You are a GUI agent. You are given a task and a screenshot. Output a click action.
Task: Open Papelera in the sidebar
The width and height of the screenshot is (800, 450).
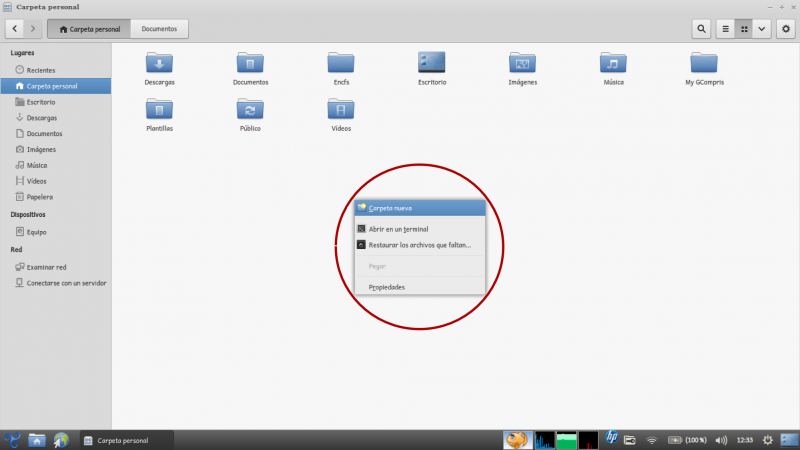pyautogui.click(x=56, y=197)
